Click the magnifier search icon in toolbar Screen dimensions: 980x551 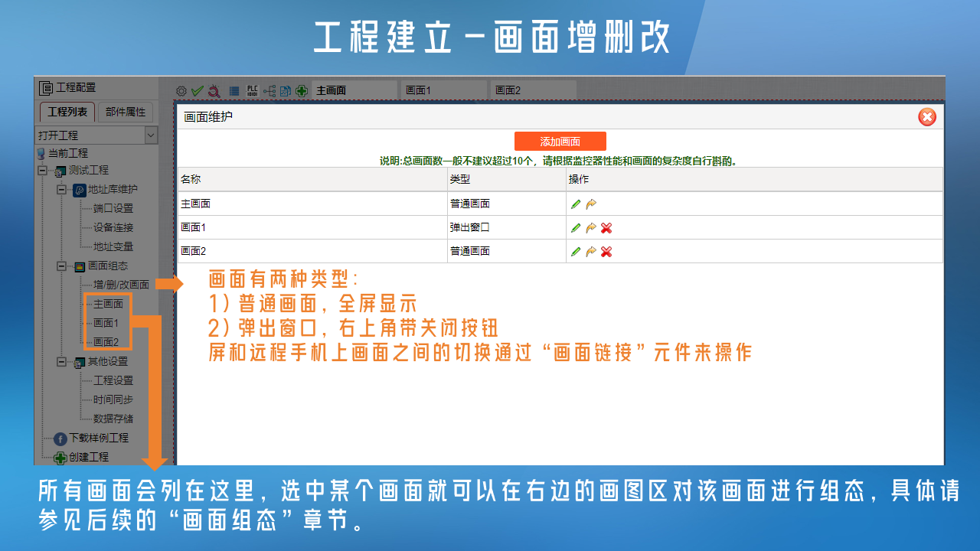214,91
